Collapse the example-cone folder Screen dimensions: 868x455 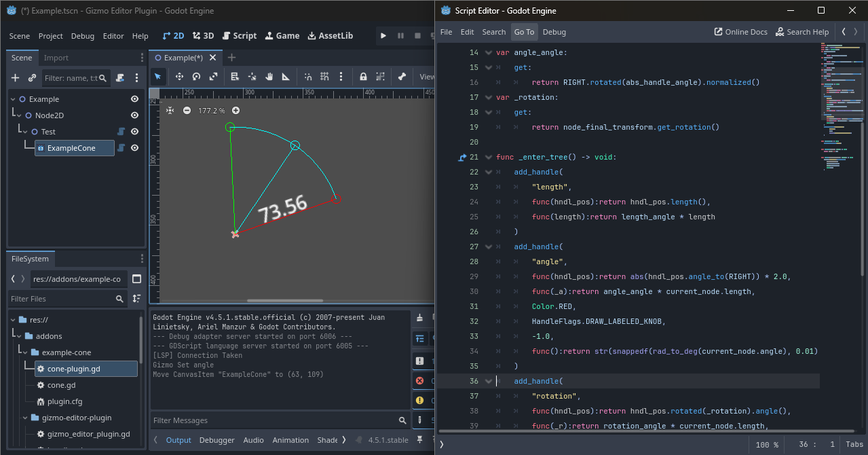click(25, 352)
